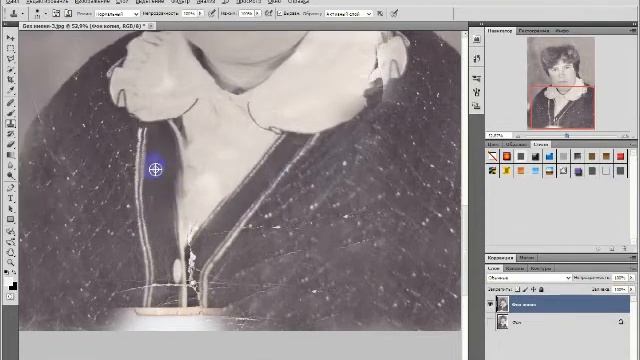The image size is (640, 360).
Task: Select the Pen tool
Action: [x=11, y=188]
